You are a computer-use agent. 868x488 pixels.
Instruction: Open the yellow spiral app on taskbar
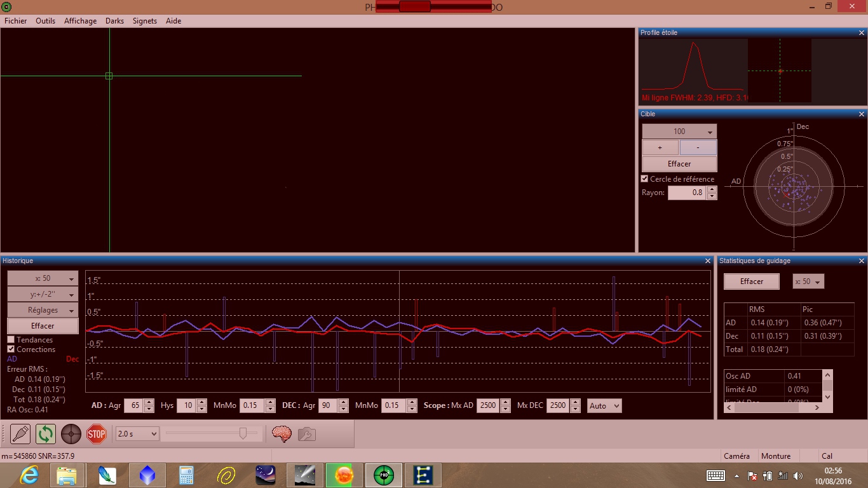pyautogui.click(x=226, y=475)
